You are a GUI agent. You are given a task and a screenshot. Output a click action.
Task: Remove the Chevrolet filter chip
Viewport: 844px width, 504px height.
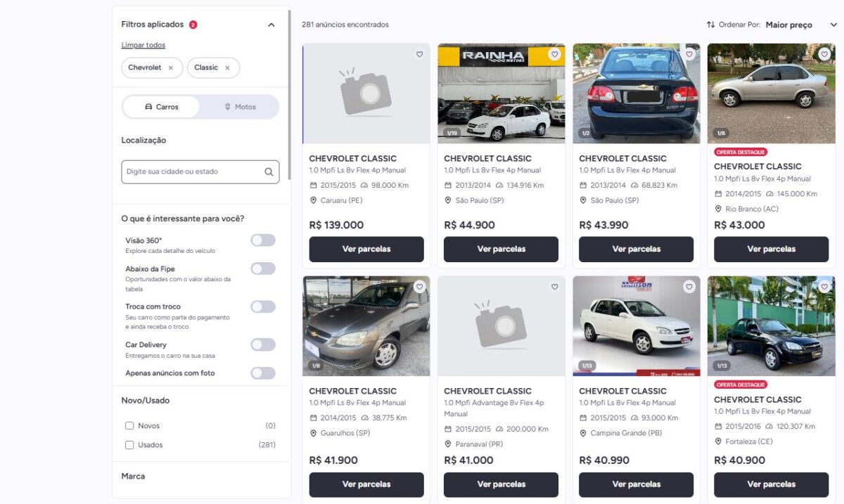click(171, 68)
